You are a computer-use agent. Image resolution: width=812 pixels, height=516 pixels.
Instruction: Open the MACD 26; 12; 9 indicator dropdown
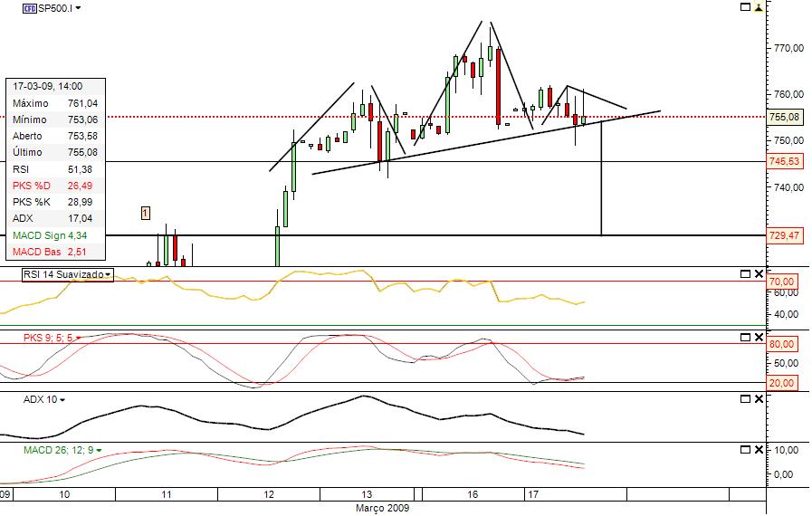pos(99,451)
